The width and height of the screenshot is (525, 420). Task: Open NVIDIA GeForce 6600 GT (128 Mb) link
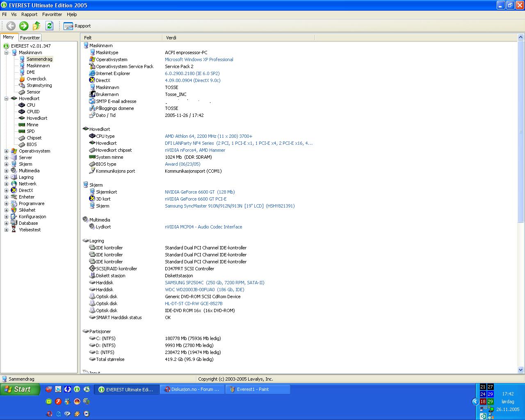[x=200, y=192]
